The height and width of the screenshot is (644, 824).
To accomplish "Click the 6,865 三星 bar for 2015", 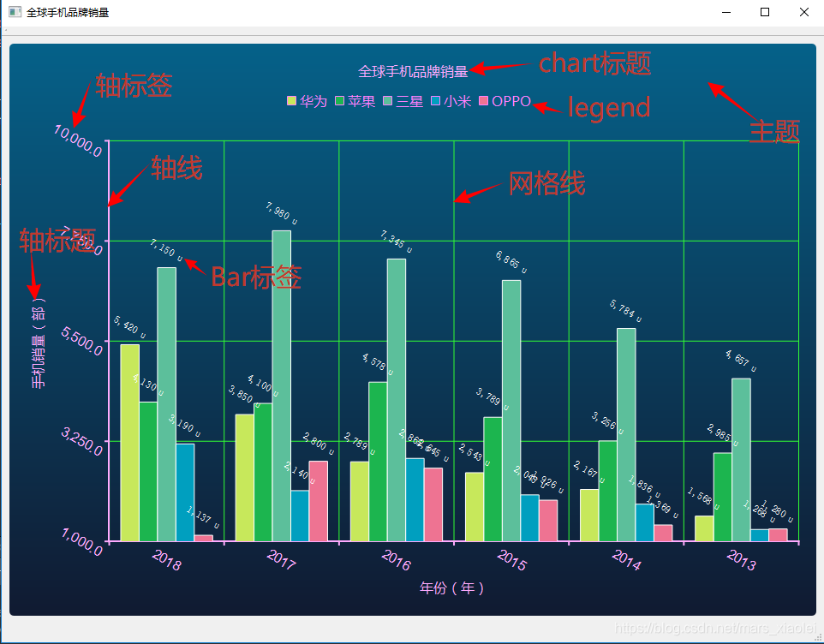I will click(511, 411).
